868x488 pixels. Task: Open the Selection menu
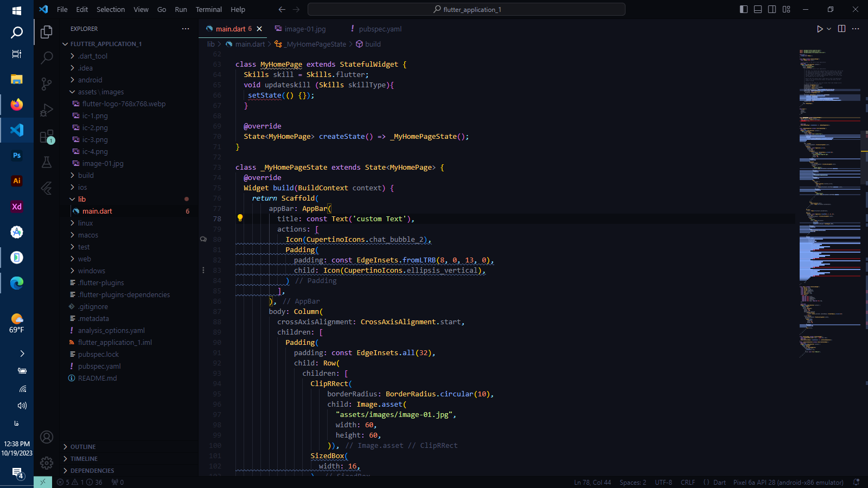tap(111, 9)
